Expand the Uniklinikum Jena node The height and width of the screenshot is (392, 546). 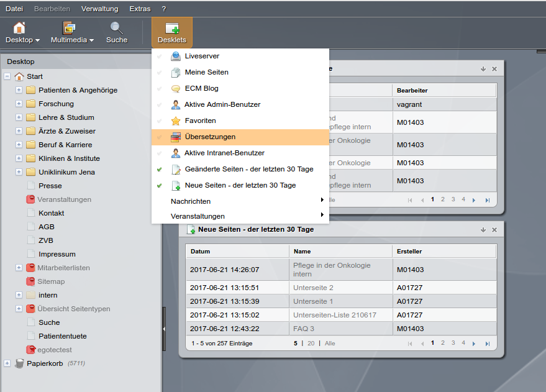[x=19, y=172]
